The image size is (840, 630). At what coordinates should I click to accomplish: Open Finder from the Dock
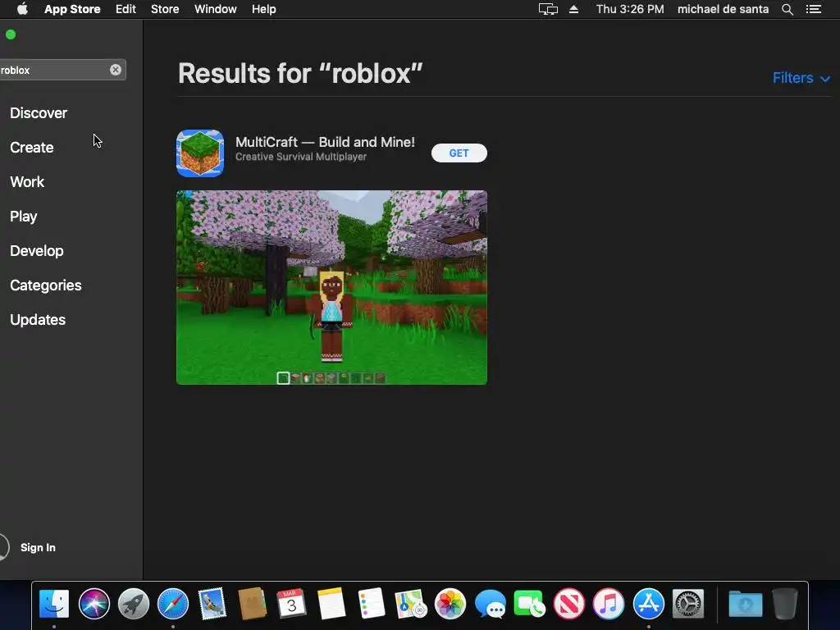[x=54, y=604]
